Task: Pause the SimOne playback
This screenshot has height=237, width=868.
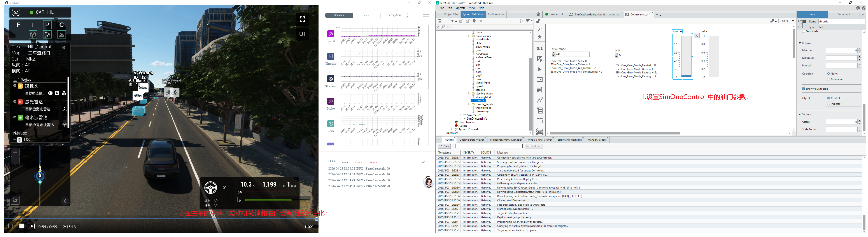Action: point(11,226)
